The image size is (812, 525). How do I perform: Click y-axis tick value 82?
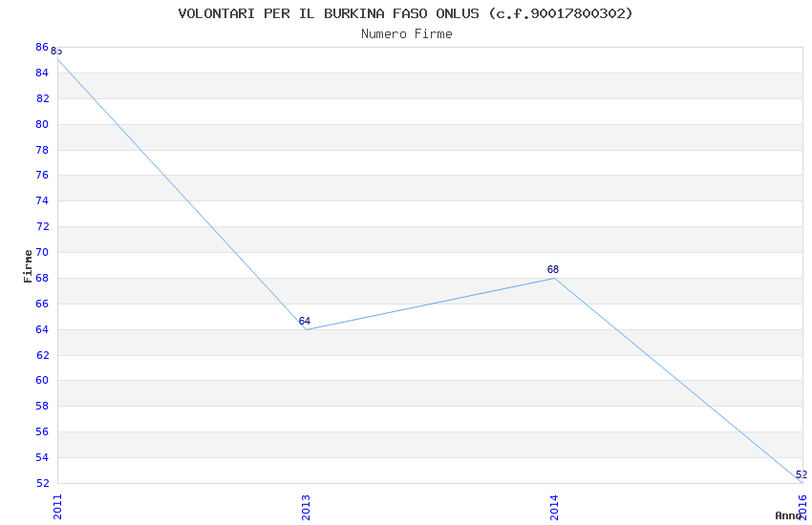tap(42, 98)
